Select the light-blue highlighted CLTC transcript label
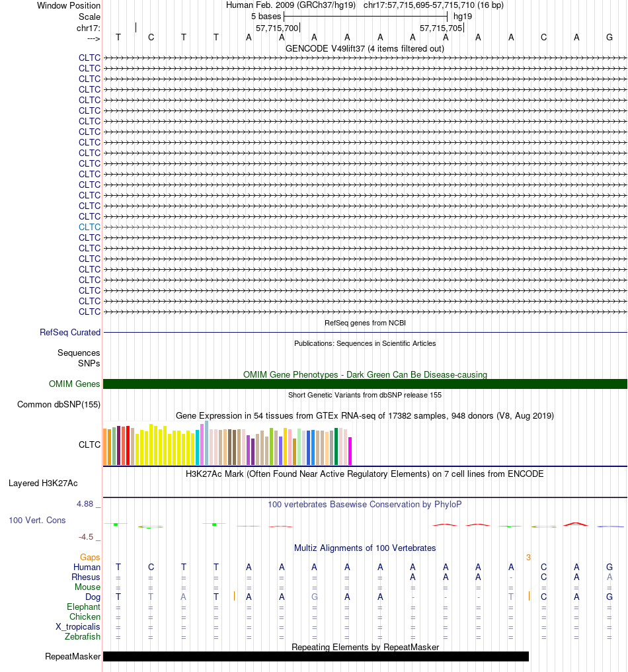 [x=89, y=227]
